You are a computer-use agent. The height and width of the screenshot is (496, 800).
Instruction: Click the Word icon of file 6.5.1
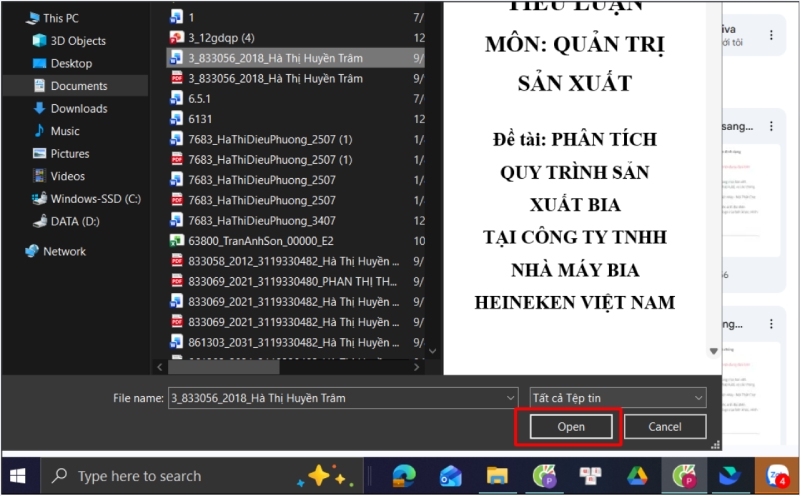tap(176, 98)
